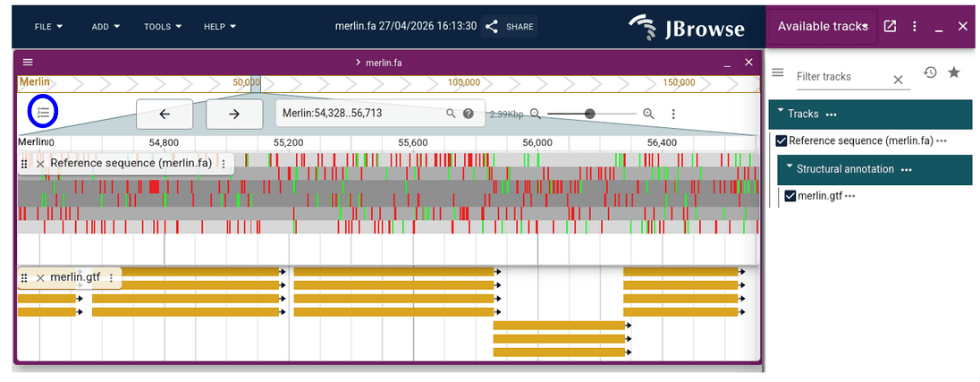Open Structural annotation more options
Screen dimensions: 980x382
pos(907,169)
